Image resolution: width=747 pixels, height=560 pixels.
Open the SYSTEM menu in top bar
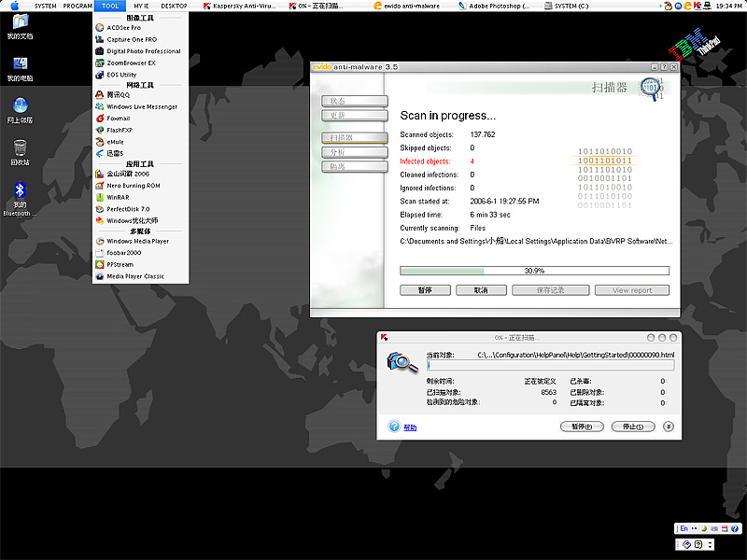coord(45,6)
